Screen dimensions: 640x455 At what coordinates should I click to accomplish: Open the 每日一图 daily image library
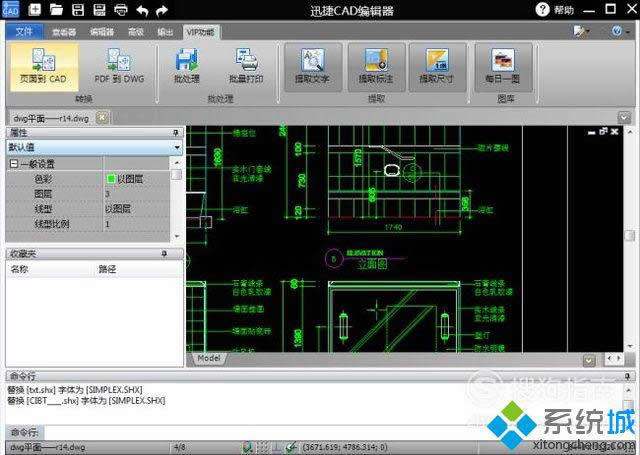point(503,67)
